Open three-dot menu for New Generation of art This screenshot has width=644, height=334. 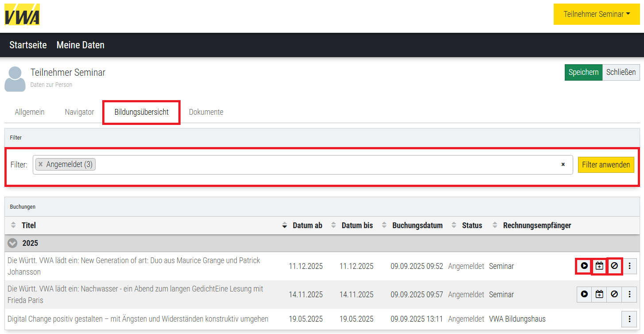click(x=630, y=266)
